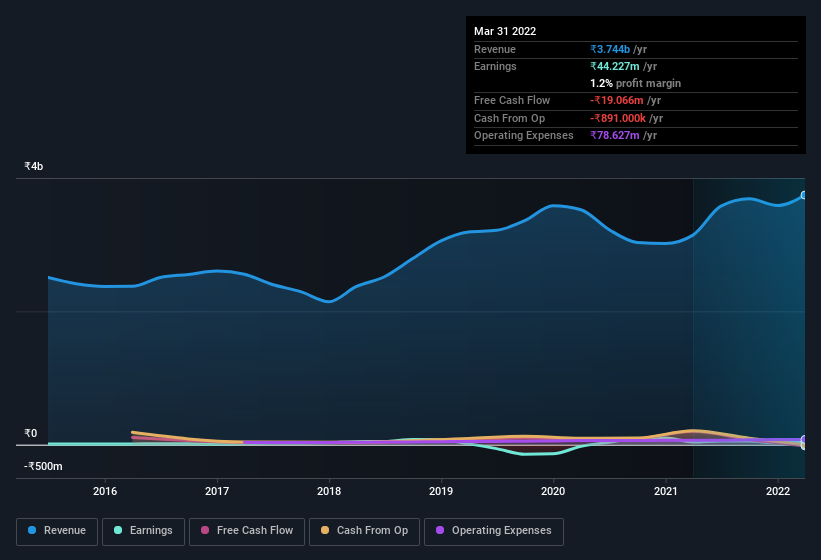The width and height of the screenshot is (821, 560).
Task: Click the Operating Expenses tooltip label
Action: pyautogui.click(x=524, y=135)
